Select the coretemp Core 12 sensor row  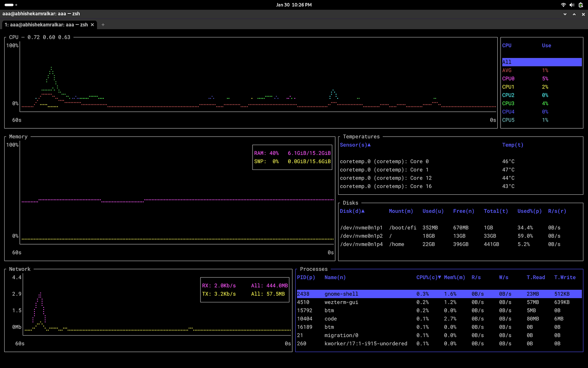(x=461, y=178)
